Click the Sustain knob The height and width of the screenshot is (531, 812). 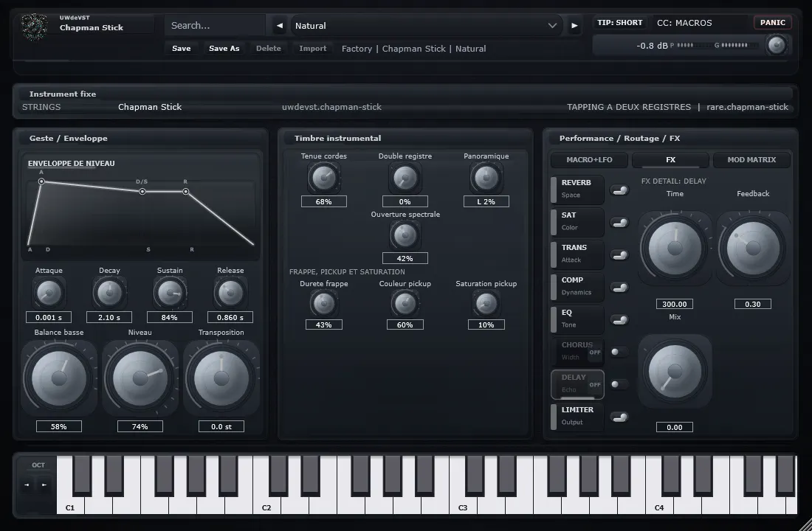coord(170,293)
